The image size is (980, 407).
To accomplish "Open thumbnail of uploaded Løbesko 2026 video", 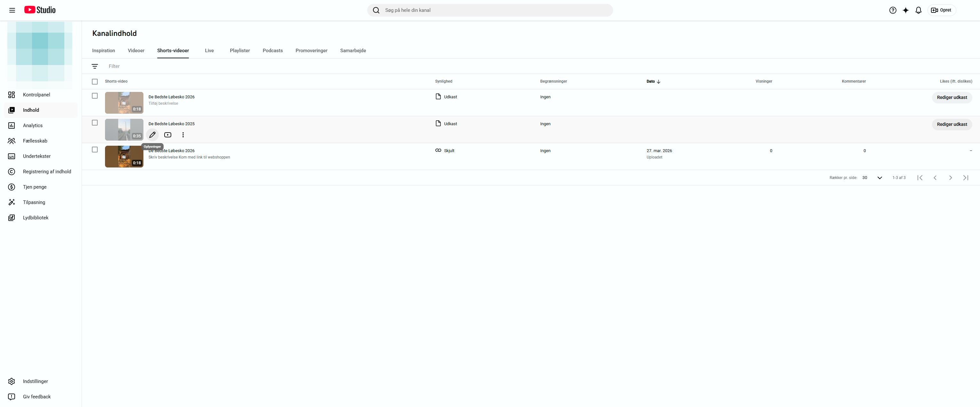I will (124, 156).
